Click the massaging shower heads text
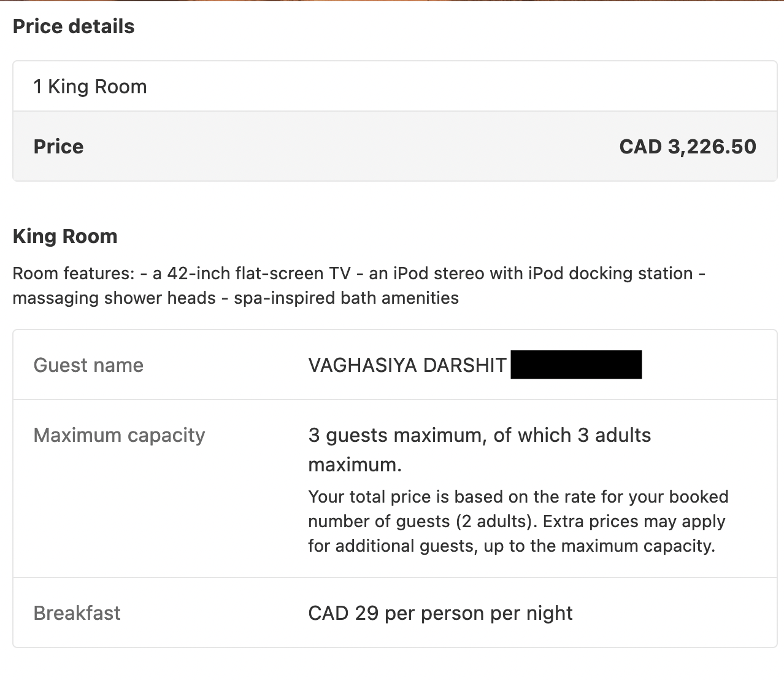 pyautogui.click(x=114, y=298)
